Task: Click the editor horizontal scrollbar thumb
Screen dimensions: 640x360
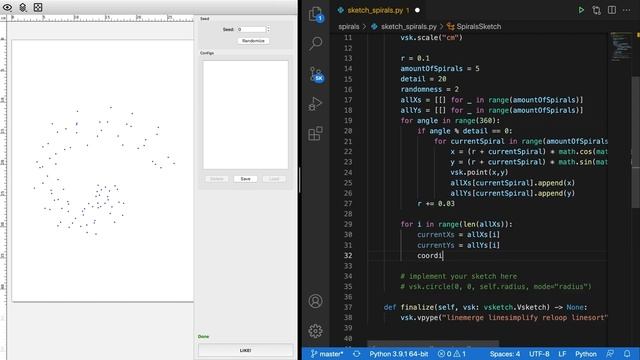Action: click(433, 343)
